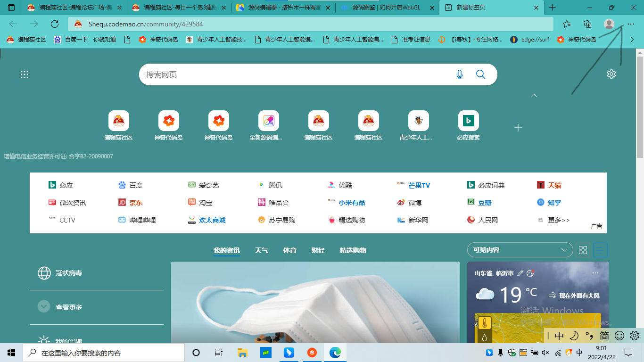
Task: Click the 中 language indicator in tray
Action: (579, 353)
